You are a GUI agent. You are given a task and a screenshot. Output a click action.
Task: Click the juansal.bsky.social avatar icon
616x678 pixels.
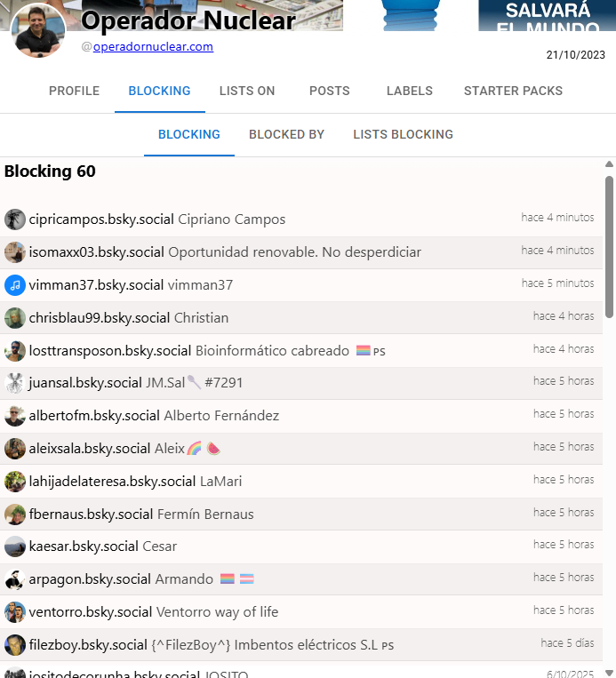point(15,383)
